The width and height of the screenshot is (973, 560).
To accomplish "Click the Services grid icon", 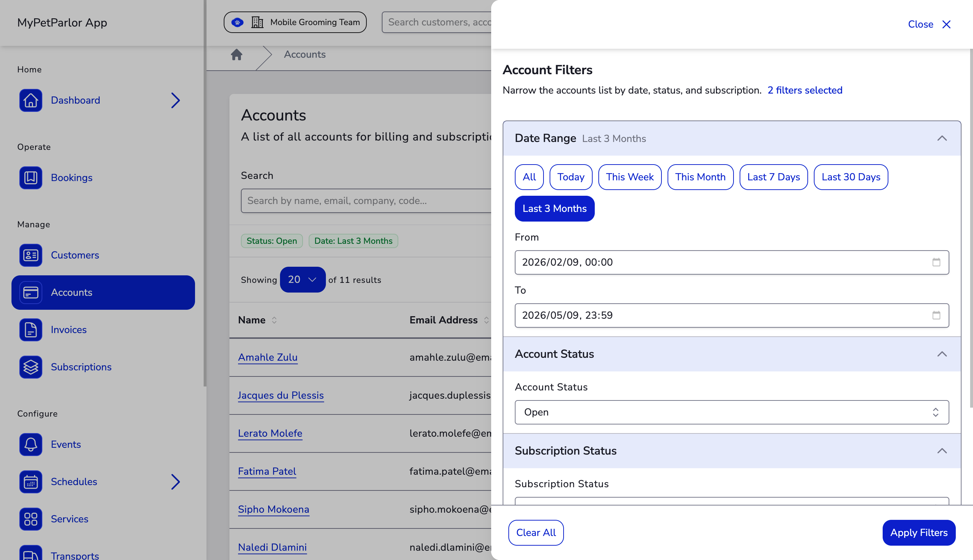I will point(31,519).
